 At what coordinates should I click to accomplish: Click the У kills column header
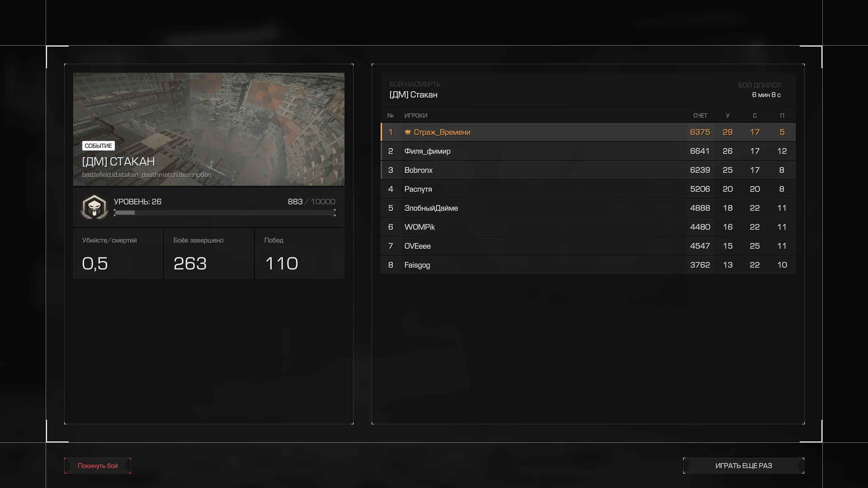[727, 116]
